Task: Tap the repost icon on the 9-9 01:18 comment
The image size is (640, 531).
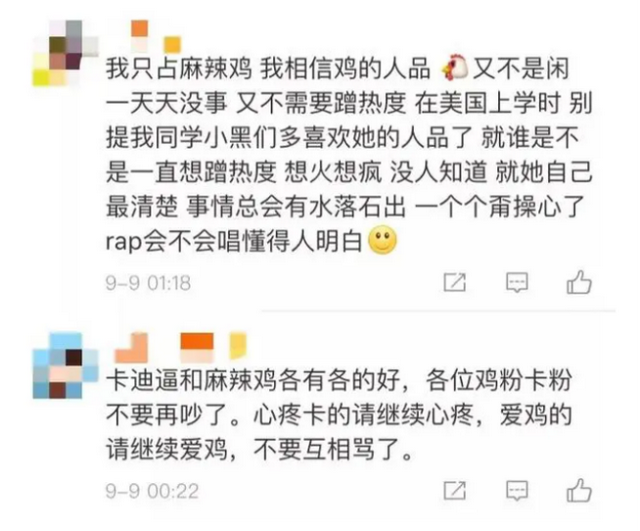Action: point(455,282)
